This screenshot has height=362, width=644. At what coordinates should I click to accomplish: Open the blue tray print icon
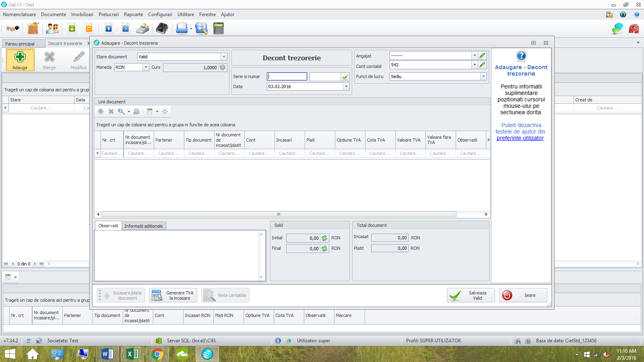pos(182,29)
